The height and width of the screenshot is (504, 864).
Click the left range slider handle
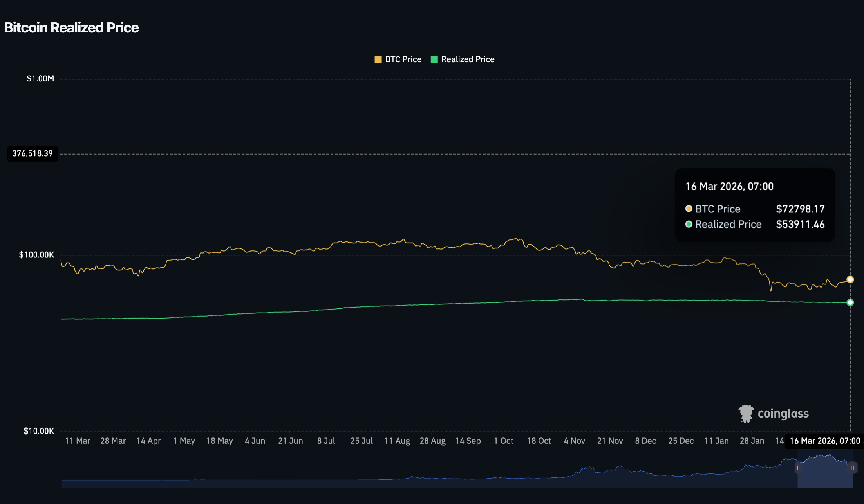[x=798, y=468]
